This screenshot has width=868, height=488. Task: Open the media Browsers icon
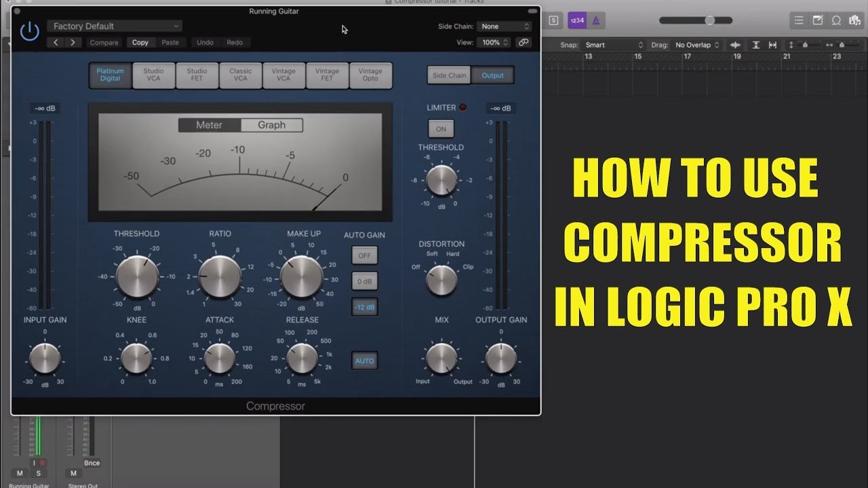[x=855, y=20]
